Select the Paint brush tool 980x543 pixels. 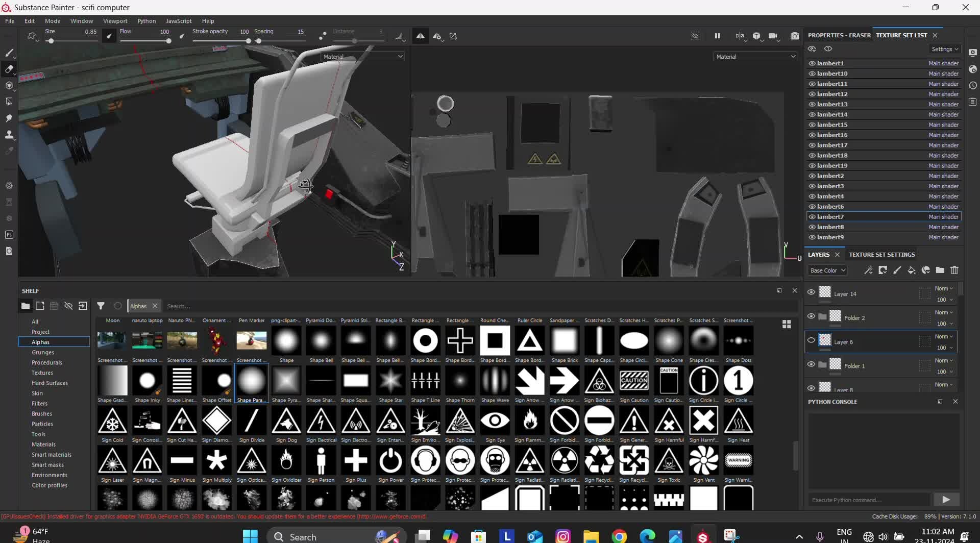point(9,53)
